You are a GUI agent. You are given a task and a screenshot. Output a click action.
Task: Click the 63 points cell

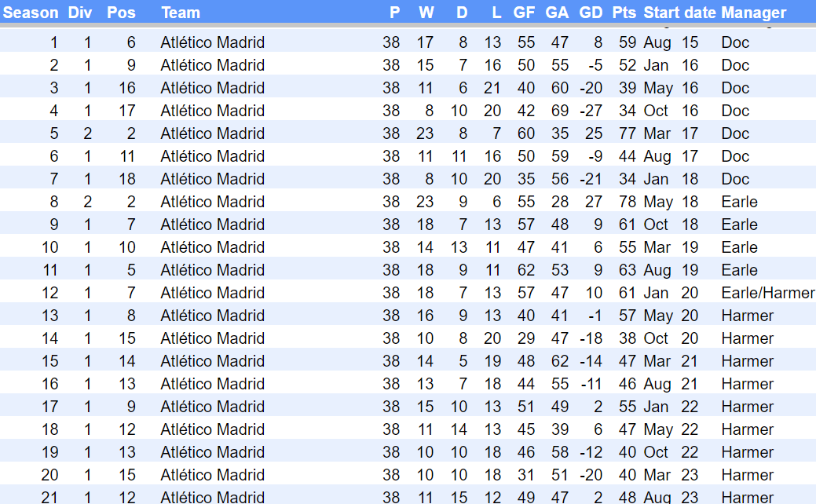[627, 270]
